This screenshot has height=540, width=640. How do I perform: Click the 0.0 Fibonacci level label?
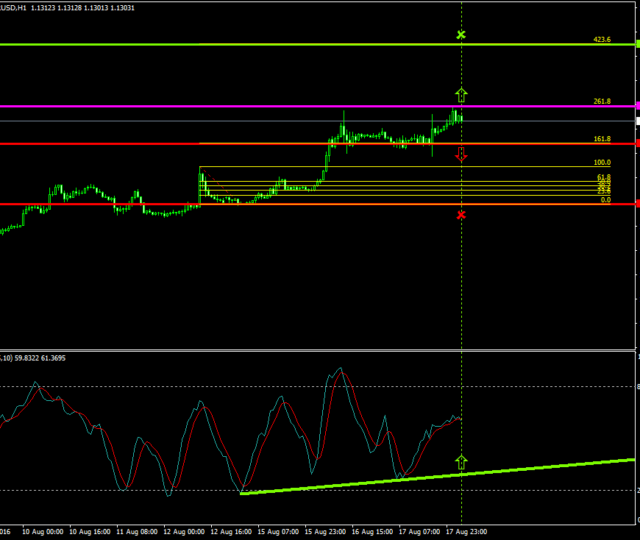pyautogui.click(x=605, y=200)
